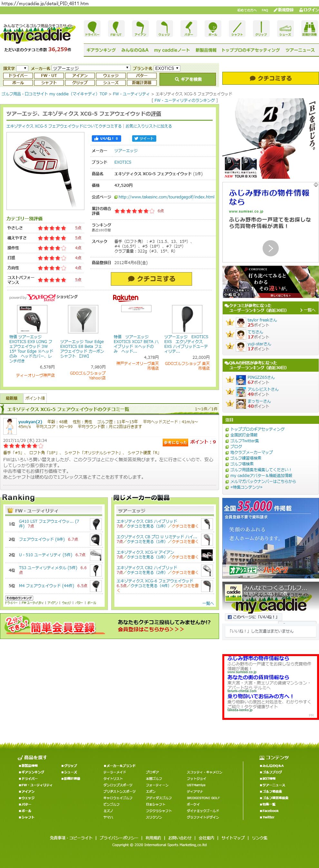
Task: Click the Exotics XCG-5 product image
Action: (45, 171)
